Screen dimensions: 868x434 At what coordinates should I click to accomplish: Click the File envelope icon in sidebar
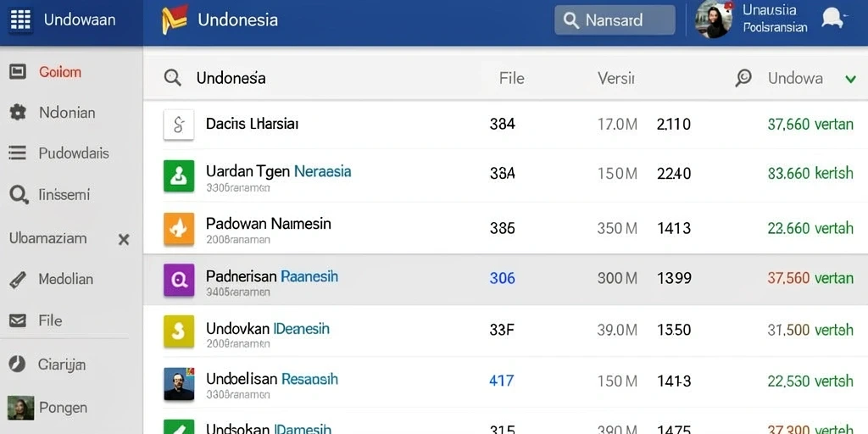click(x=18, y=321)
